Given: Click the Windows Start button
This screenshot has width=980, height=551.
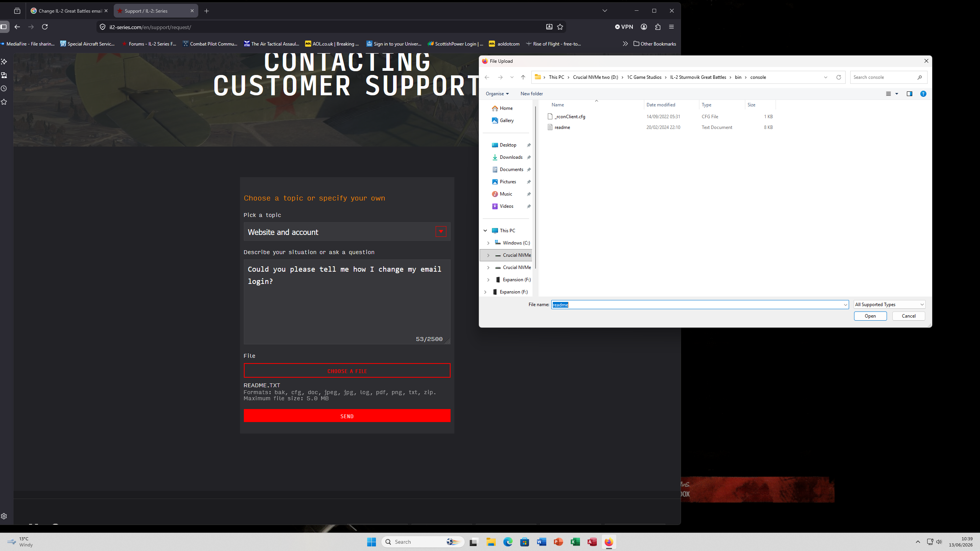Looking at the screenshot, I should [x=371, y=542].
